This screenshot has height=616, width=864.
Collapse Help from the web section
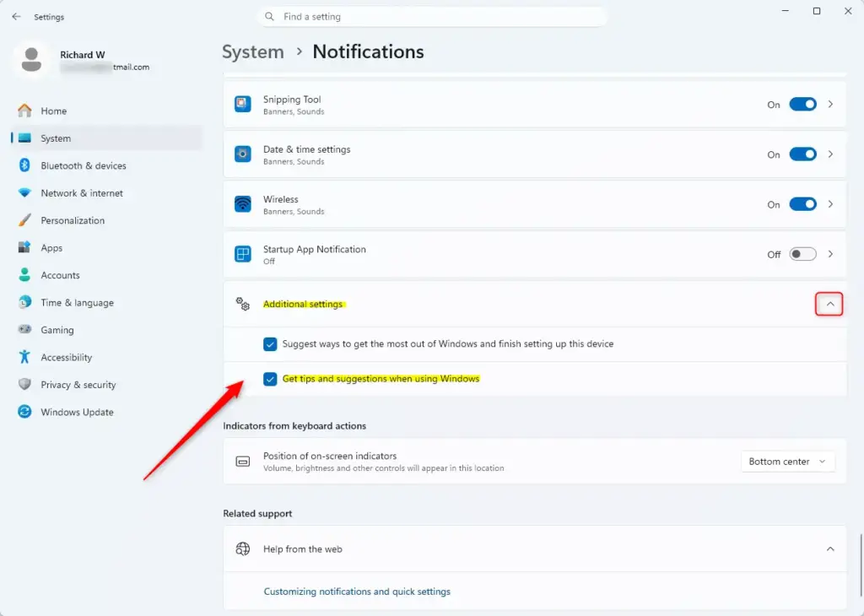pyautogui.click(x=830, y=548)
